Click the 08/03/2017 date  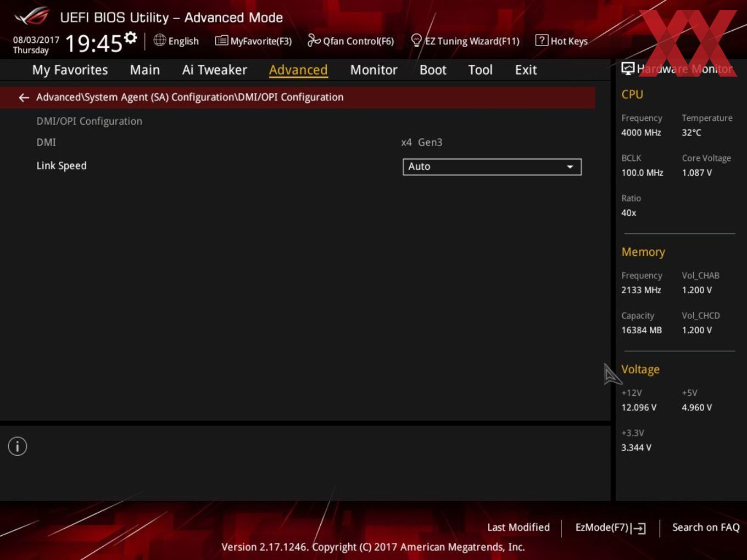36,40
